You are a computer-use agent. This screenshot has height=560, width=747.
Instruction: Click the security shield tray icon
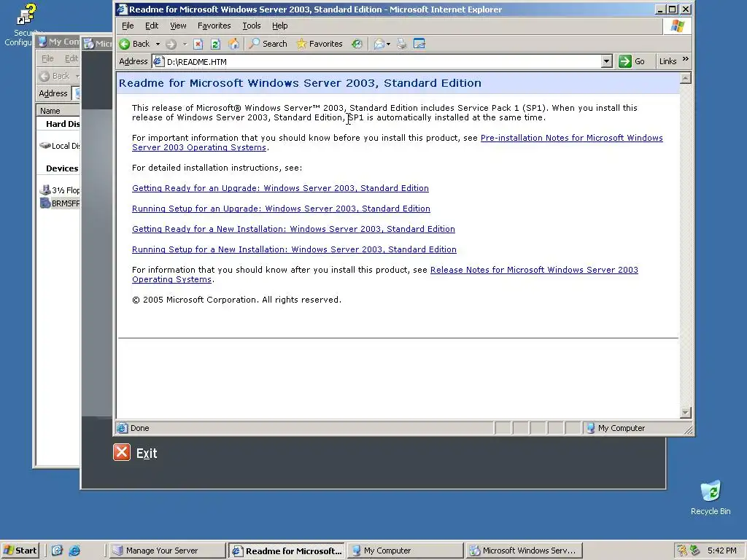[x=682, y=551]
